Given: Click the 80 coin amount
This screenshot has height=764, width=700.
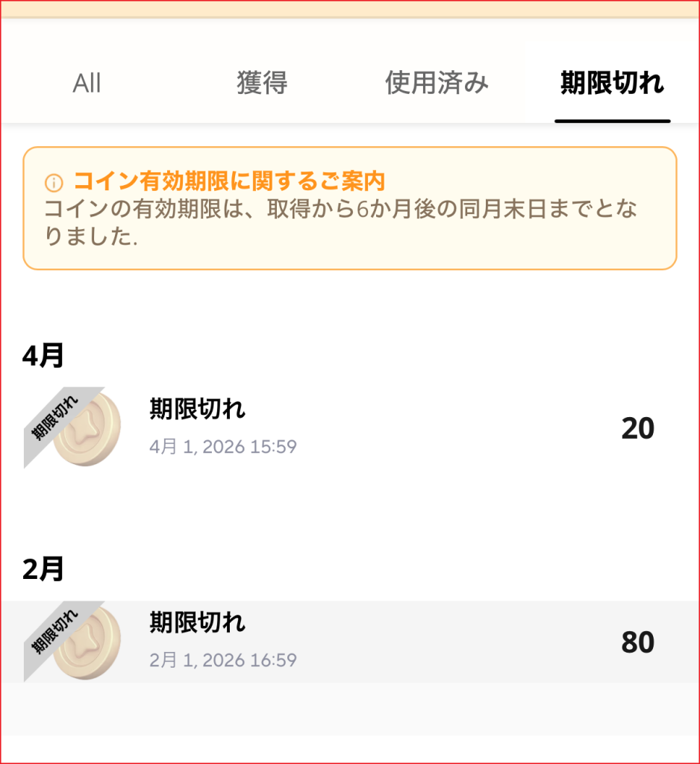Looking at the screenshot, I should pyautogui.click(x=637, y=642).
